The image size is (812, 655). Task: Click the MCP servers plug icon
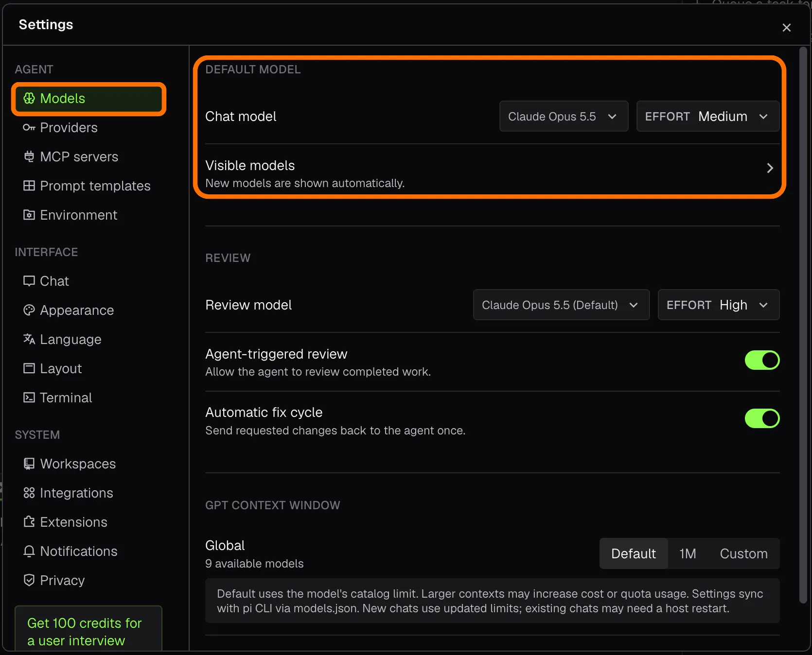point(29,156)
